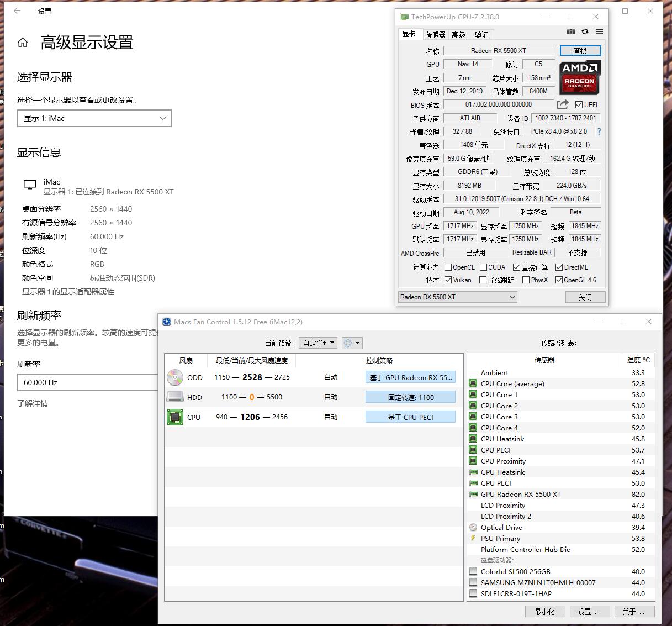Click the Optical Drive sensor disc icon
672x626 pixels.
click(473, 527)
